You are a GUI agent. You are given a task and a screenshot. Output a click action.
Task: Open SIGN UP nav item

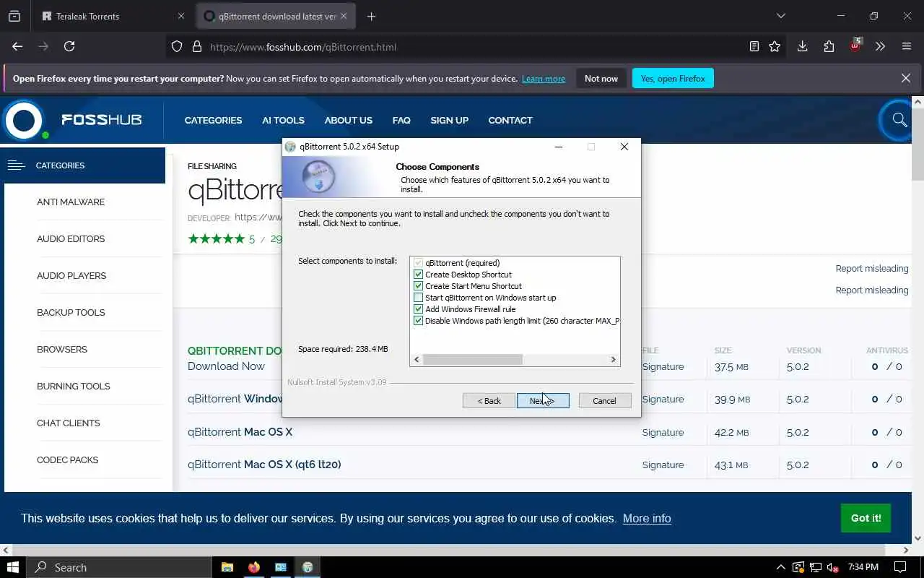(x=449, y=120)
